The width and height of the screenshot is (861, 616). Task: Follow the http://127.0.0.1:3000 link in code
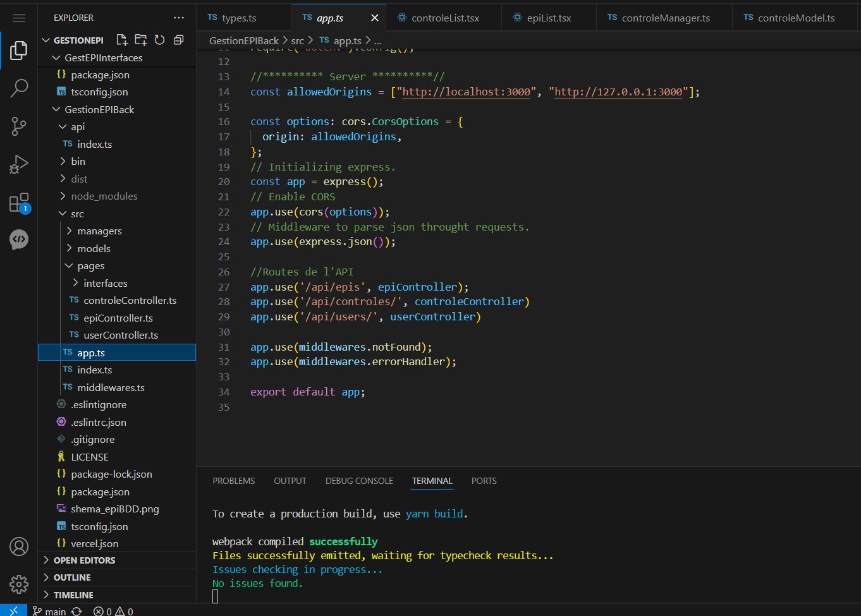tap(618, 92)
